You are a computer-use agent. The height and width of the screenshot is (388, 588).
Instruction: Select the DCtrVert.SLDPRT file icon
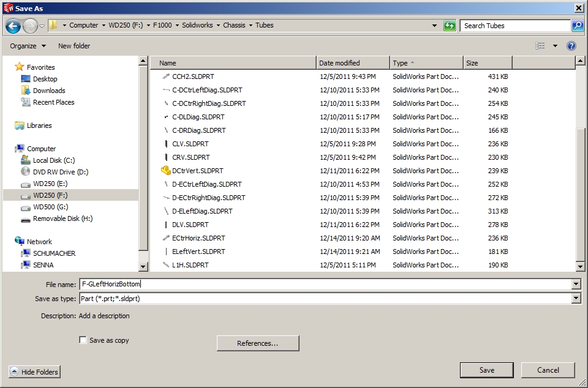click(165, 171)
